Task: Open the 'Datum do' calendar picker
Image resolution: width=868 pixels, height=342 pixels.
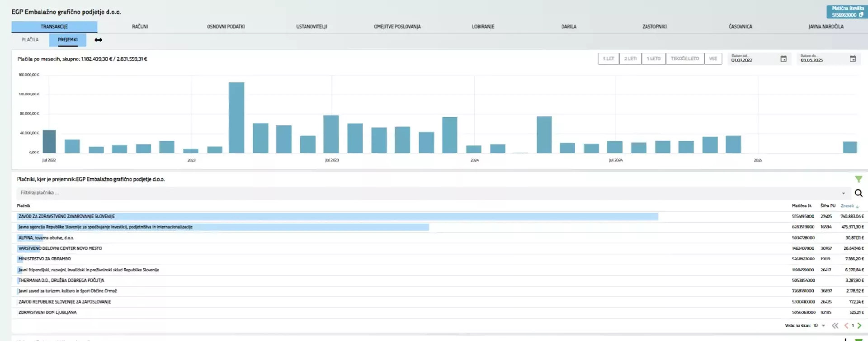Action: click(x=853, y=59)
